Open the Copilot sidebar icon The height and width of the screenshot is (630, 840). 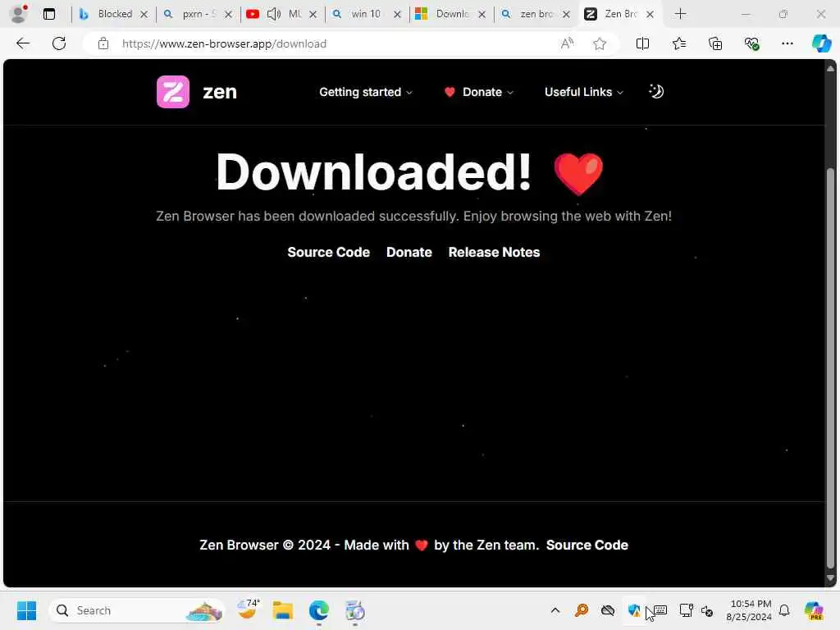click(x=821, y=43)
